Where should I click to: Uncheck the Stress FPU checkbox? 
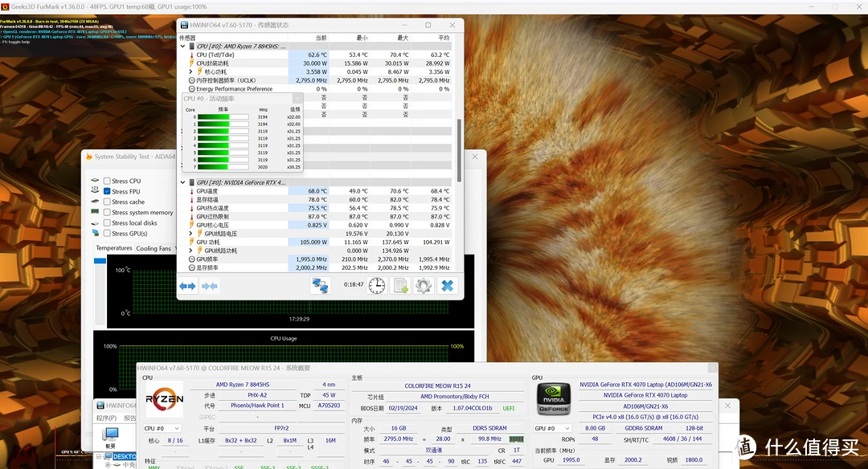[107, 191]
